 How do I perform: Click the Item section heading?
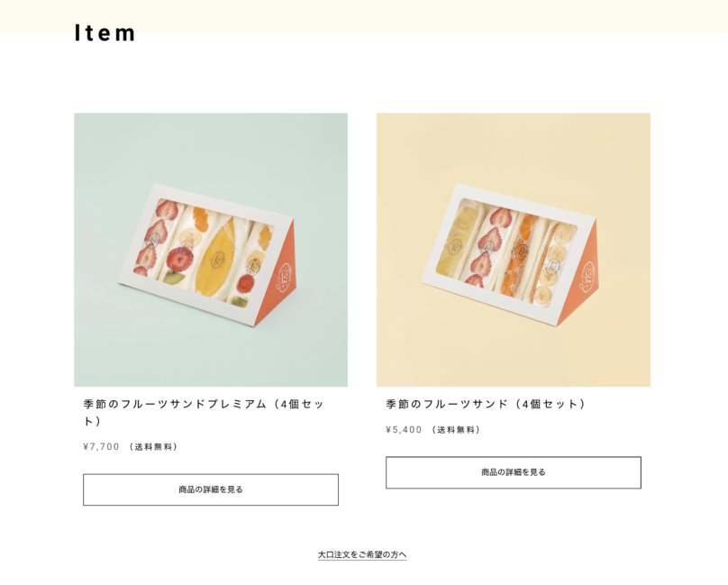[105, 33]
